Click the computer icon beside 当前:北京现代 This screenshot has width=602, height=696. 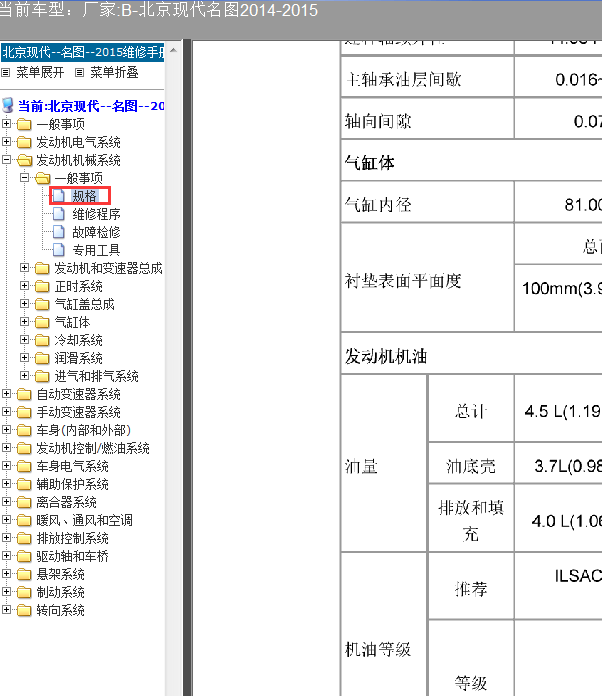(x=8, y=106)
